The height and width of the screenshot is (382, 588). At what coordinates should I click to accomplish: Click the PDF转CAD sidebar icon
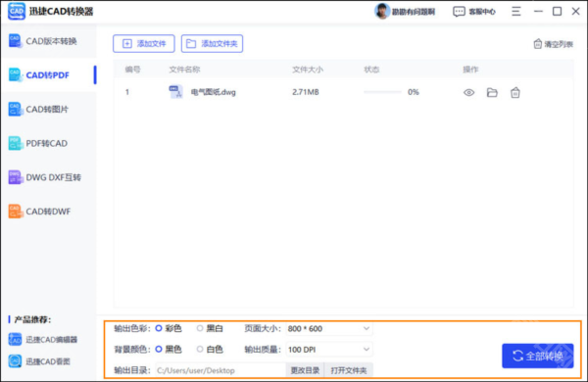pyautogui.click(x=15, y=143)
